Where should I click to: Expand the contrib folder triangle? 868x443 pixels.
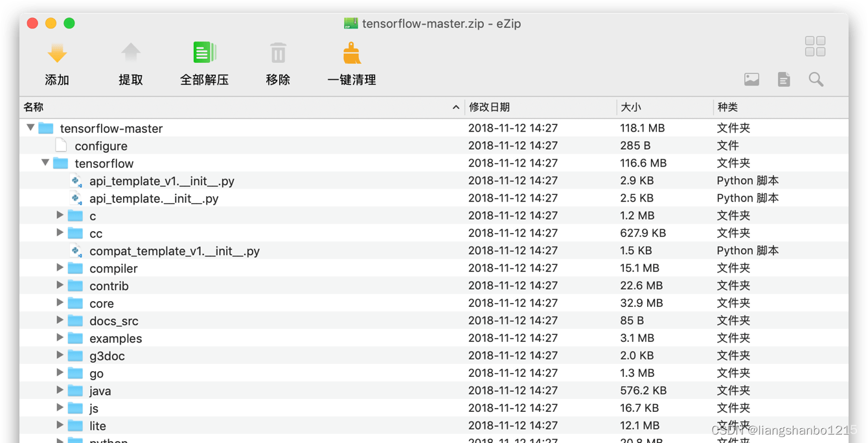click(60, 285)
